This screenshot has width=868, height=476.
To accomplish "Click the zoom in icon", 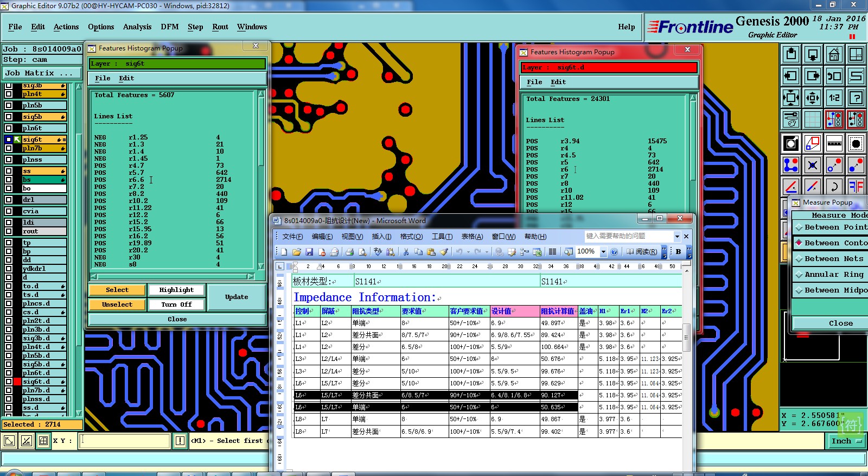I will tap(791, 98).
